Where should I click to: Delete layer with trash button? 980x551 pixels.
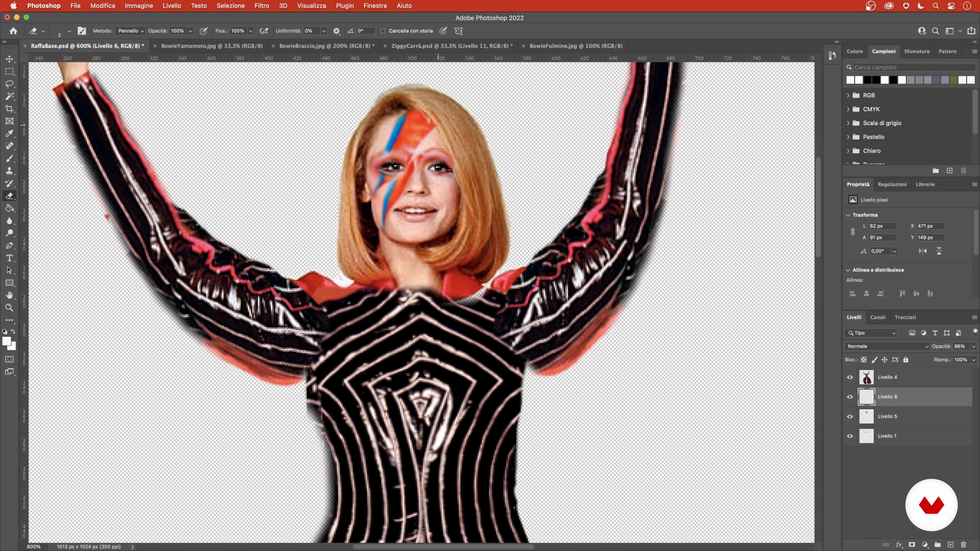[963, 545]
